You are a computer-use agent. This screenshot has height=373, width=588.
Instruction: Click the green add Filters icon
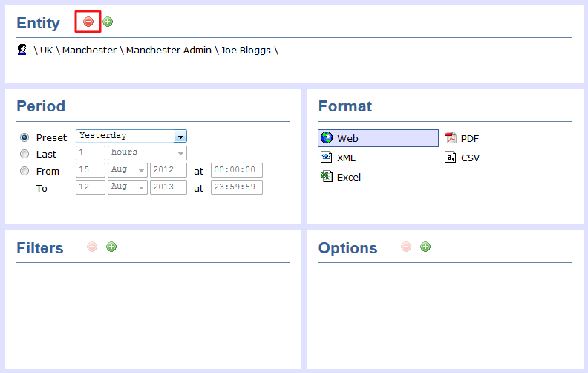[111, 247]
